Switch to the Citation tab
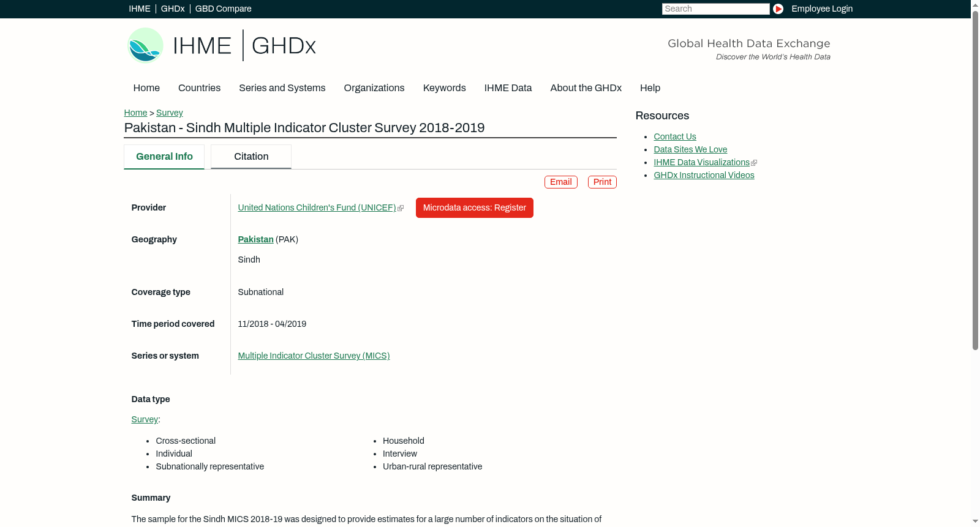The image size is (980, 527). 251,157
